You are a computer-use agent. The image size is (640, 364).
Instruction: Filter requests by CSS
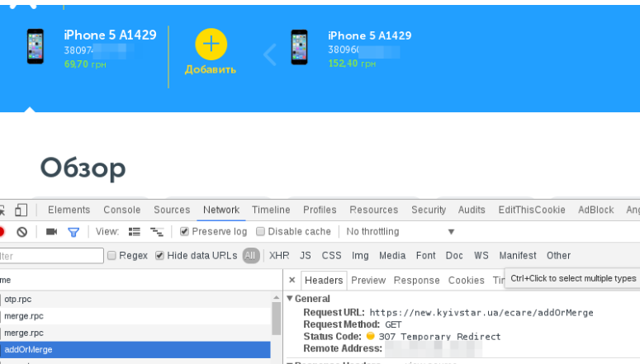(x=331, y=255)
